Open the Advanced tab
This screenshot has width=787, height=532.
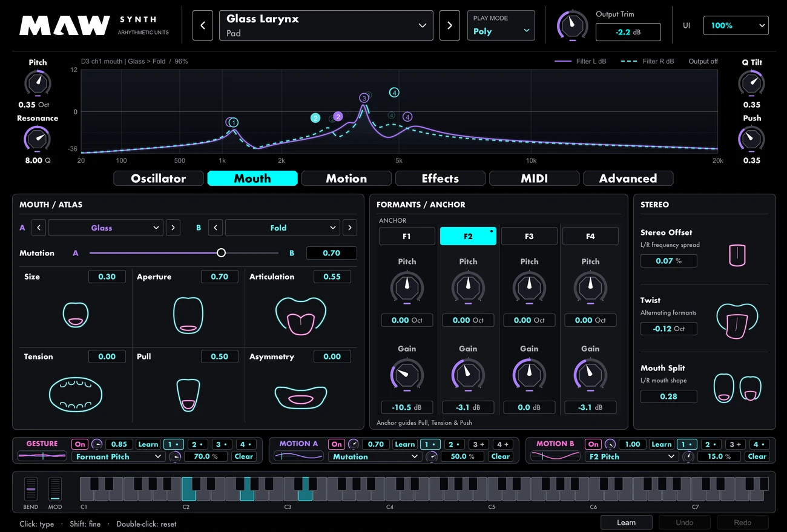[x=628, y=179]
